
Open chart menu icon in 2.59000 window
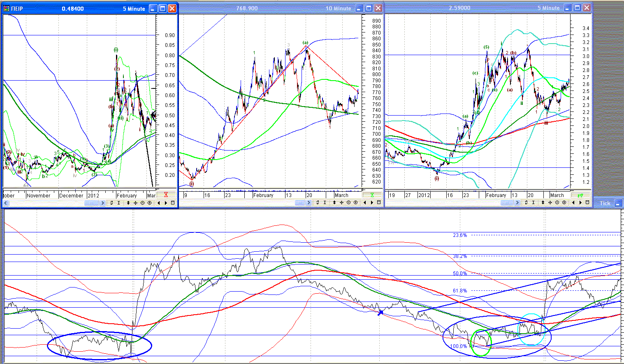click(587, 202)
